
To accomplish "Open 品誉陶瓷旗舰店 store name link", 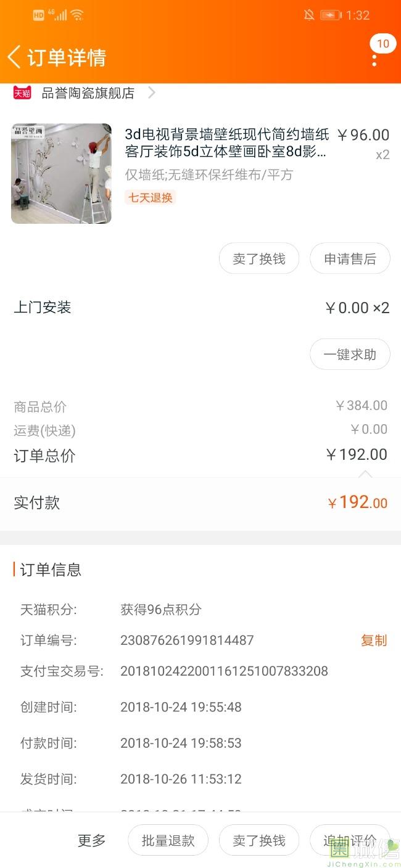I will point(88,93).
